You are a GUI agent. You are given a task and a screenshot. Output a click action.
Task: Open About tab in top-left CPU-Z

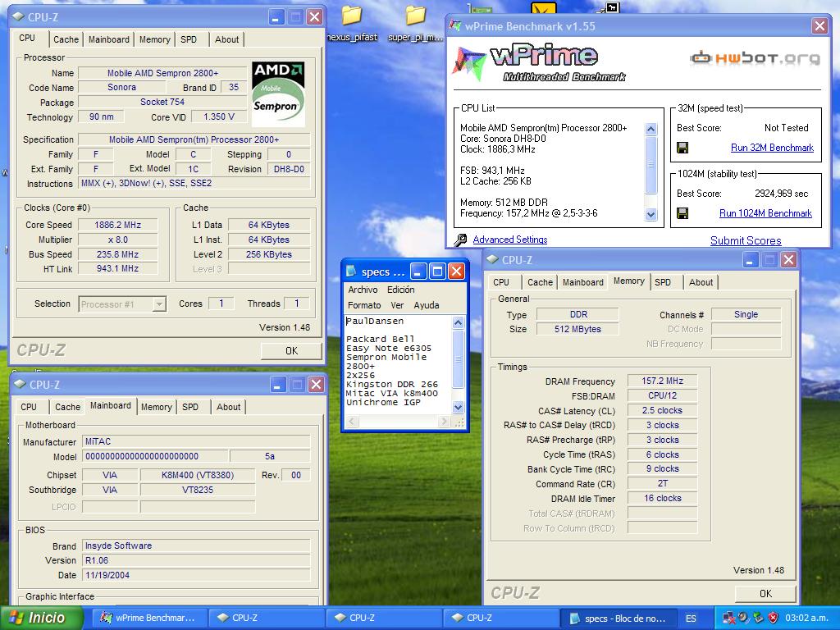(x=226, y=39)
